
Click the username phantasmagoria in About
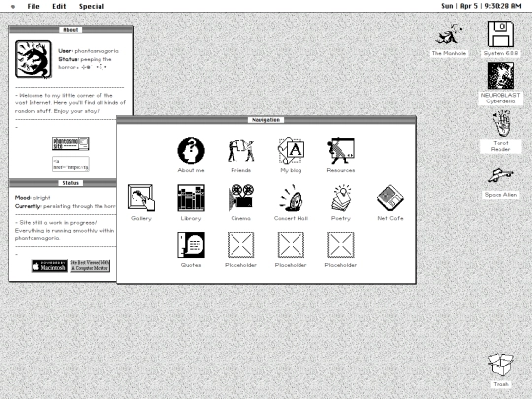coord(97,51)
